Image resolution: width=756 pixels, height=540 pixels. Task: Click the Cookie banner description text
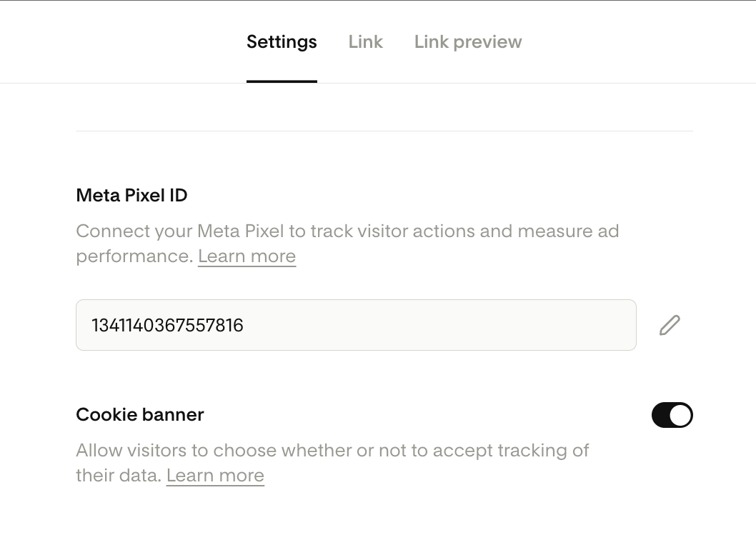(332, 451)
